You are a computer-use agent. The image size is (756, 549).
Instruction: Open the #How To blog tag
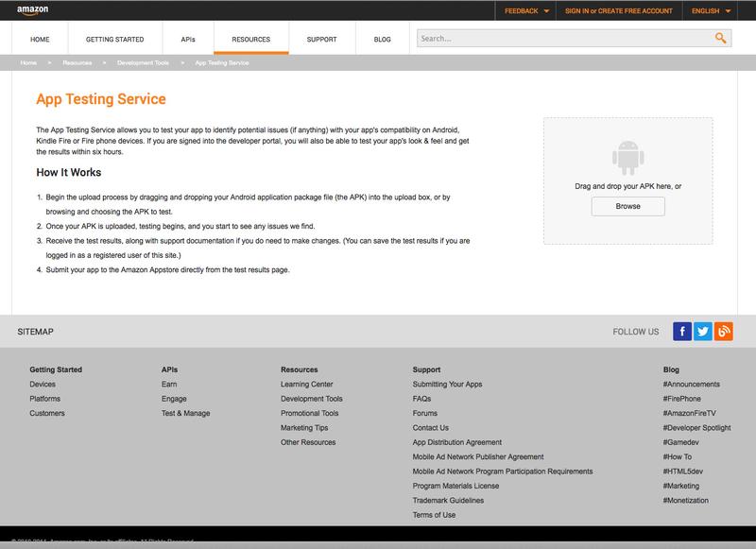point(678,456)
